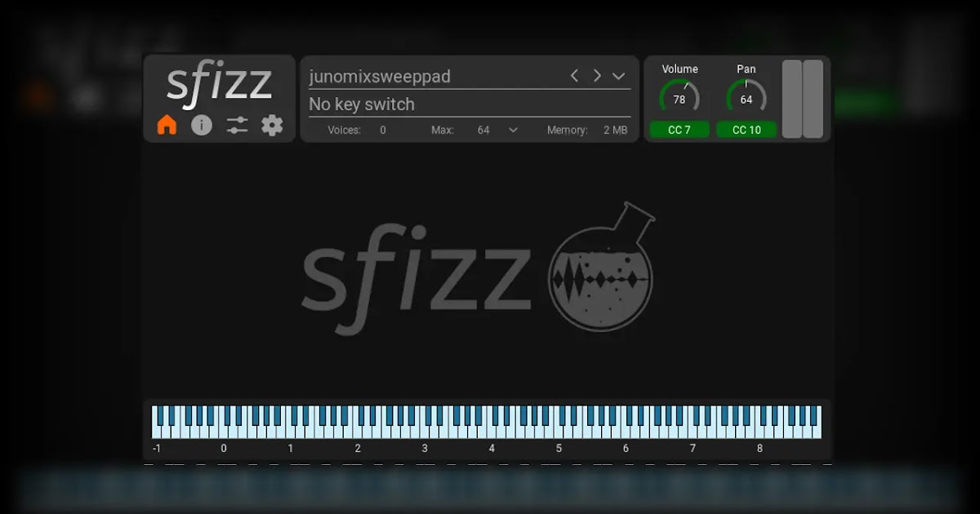Adjust the Pan knob
The height and width of the screenshot is (514, 980).
746,99
